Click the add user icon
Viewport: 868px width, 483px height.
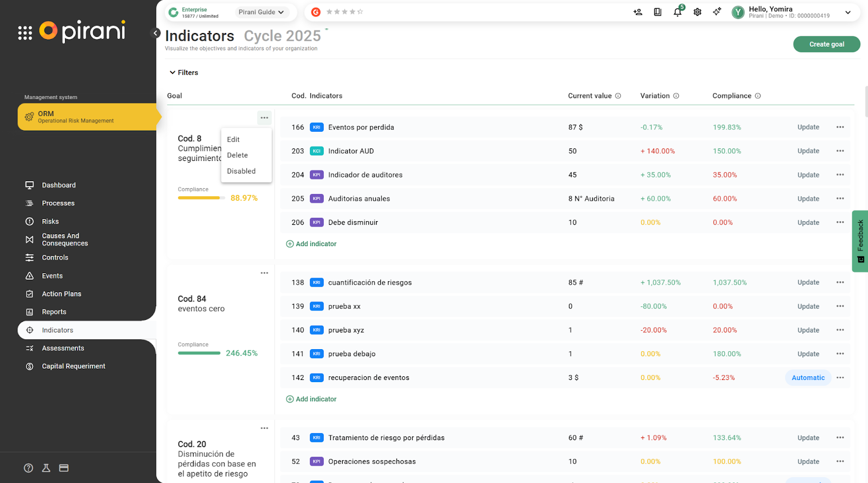click(x=638, y=12)
